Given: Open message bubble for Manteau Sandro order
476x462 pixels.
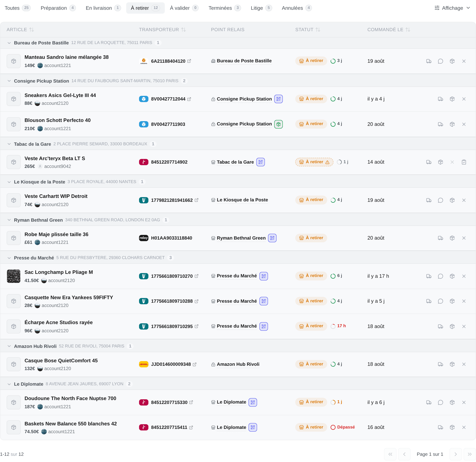Looking at the screenshot, I should click(440, 61).
